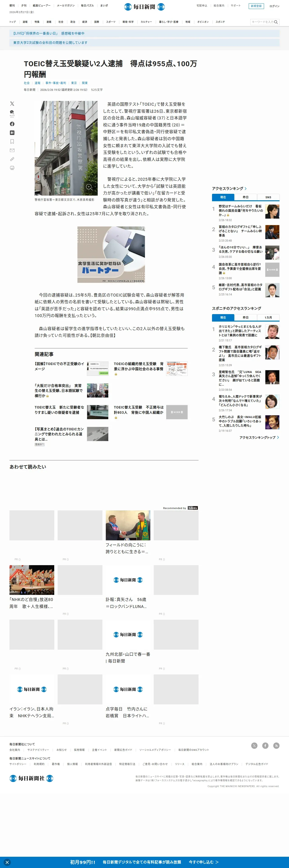Enlarge police station photo with magnifier icon
Viewport: 289px width, 868px height.
pyautogui.click(x=89, y=187)
